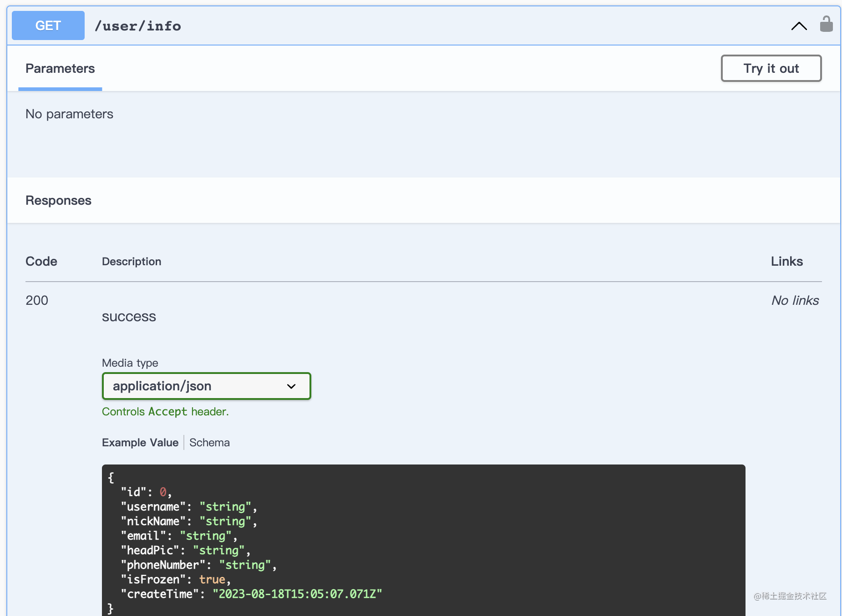This screenshot has height=616, width=842.
Task: Click the blue GET method badge
Action: point(48,25)
